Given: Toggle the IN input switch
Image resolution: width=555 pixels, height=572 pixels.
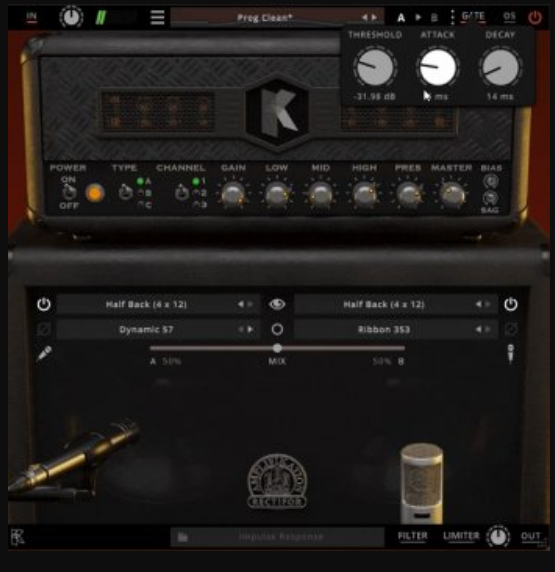Looking at the screenshot, I should point(32,17).
